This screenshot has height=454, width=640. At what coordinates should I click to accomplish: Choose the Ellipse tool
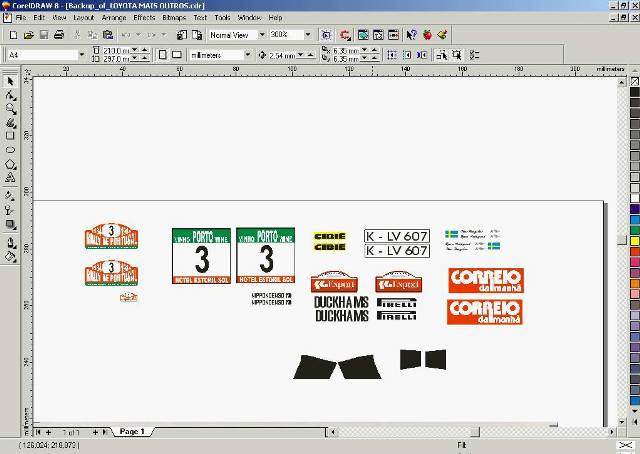[10, 150]
